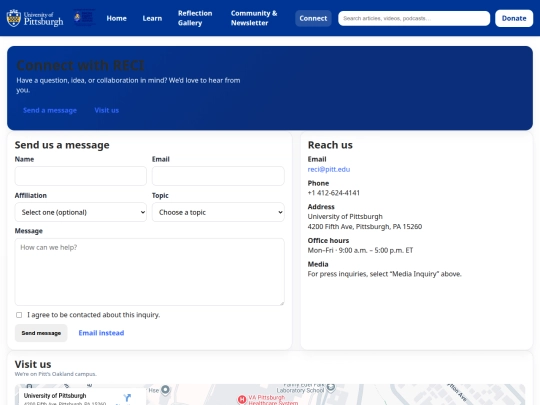Image resolution: width=540 pixels, height=405 pixels.
Task: Focus the Name input field
Action: [x=81, y=176]
